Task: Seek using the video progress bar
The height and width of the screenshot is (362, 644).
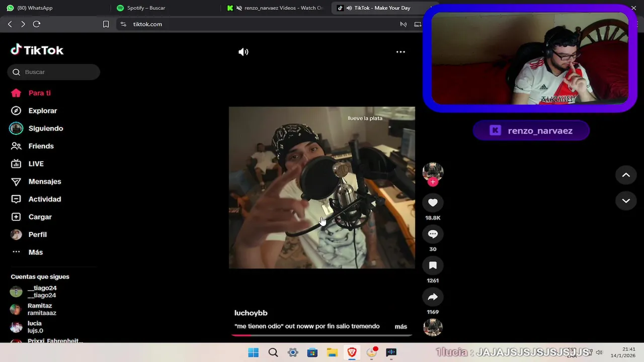Action: [x=322, y=335]
